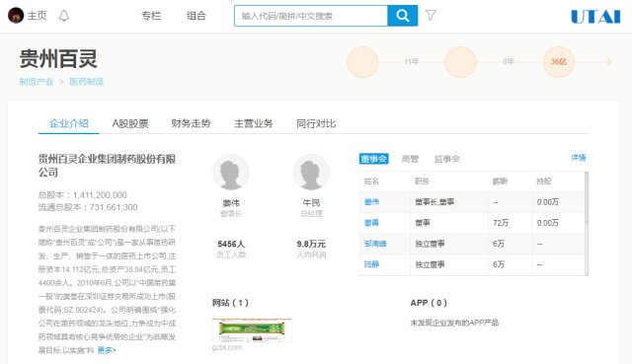The image size is (632, 364).
Task: Click the 持股 column header
Action: (x=544, y=182)
